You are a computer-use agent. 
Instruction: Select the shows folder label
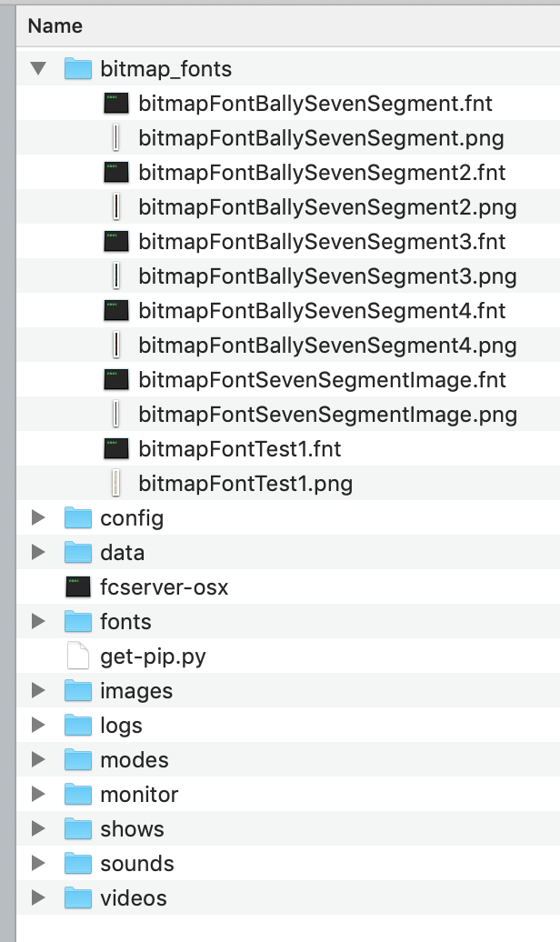(132, 829)
